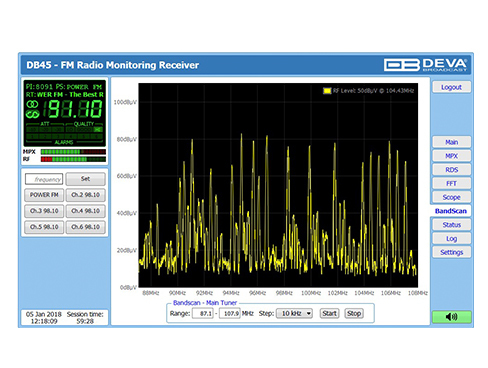Screen dimensions: 488x368
Task: Open the Settings page
Action: tap(452, 252)
